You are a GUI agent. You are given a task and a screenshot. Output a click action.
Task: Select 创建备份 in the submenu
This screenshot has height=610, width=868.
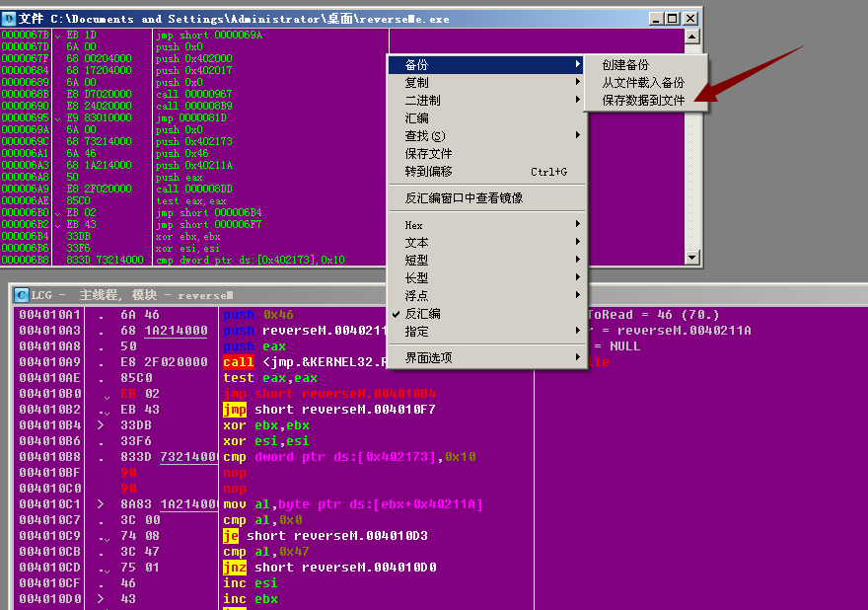[x=645, y=65]
